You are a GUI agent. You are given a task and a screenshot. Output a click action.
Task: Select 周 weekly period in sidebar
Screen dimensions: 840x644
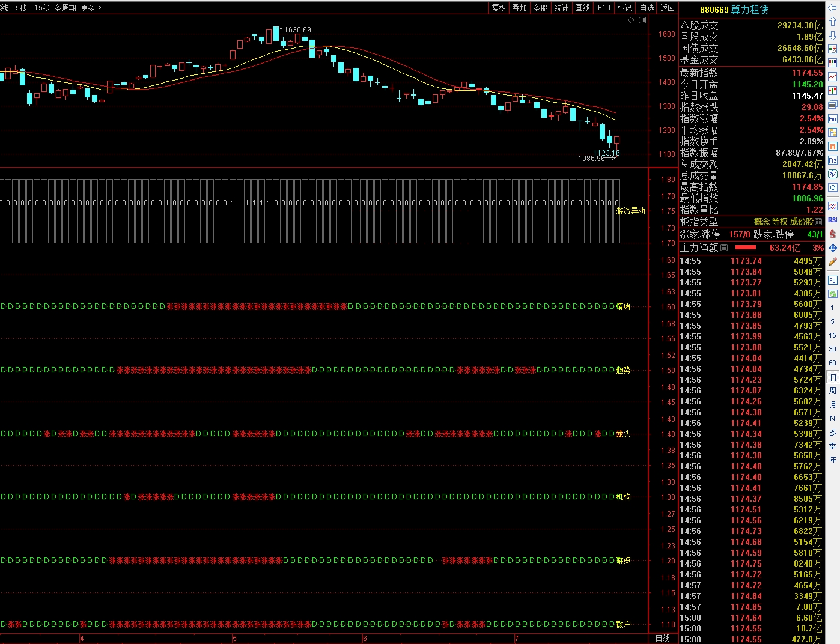(832, 390)
